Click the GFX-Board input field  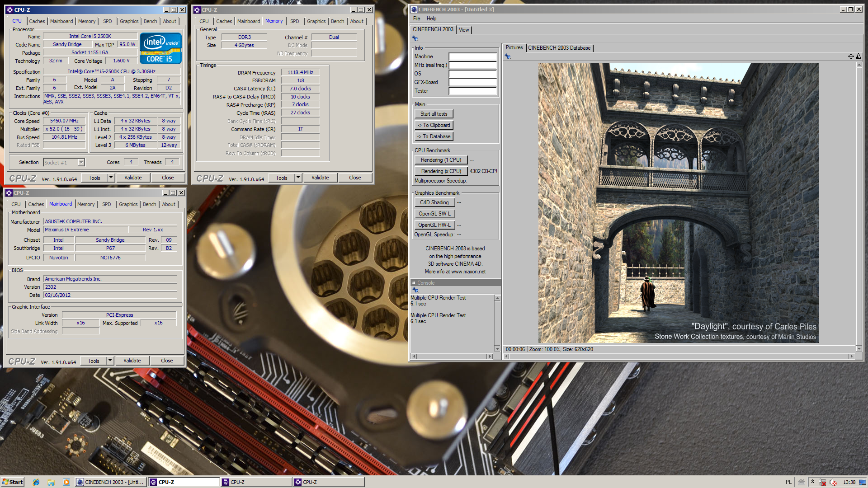(472, 82)
